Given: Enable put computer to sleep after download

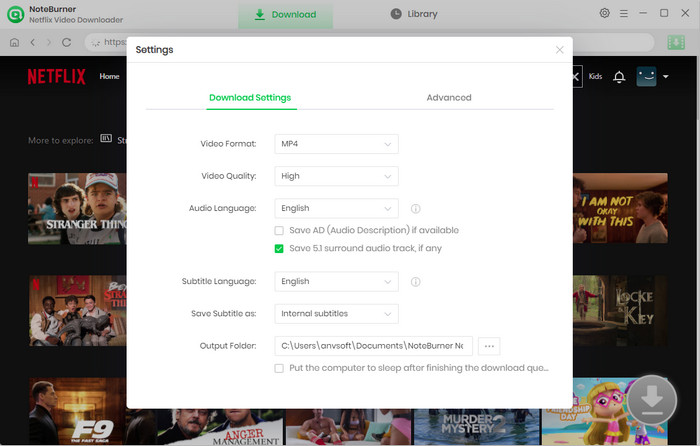Looking at the screenshot, I should pyautogui.click(x=279, y=368).
